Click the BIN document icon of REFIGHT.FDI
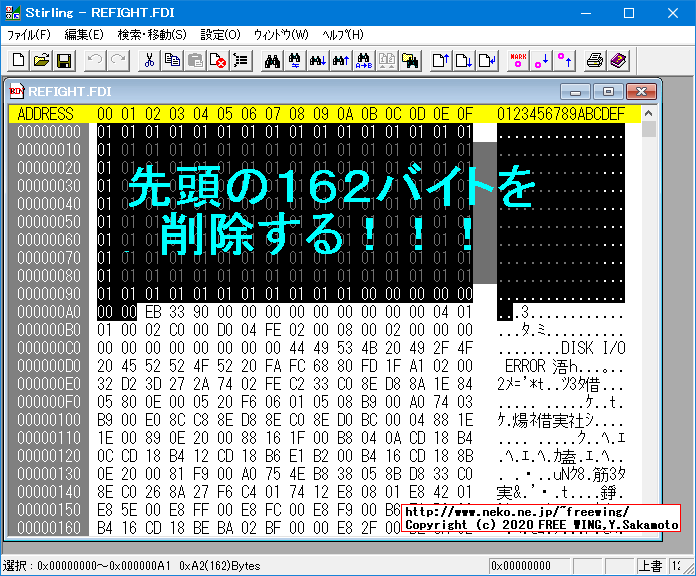This screenshot has height=576, width=696. click(x=16, y=91)
